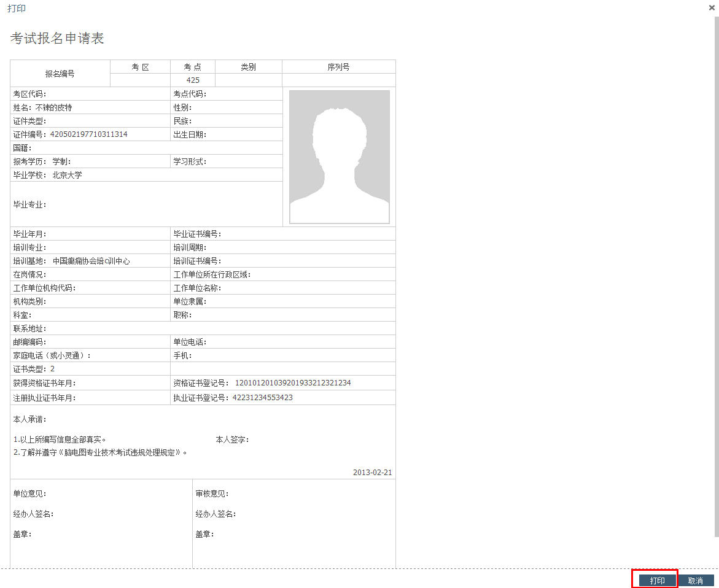
Task: Click the 考点 value cell showing 425
Action: (192, 80)
